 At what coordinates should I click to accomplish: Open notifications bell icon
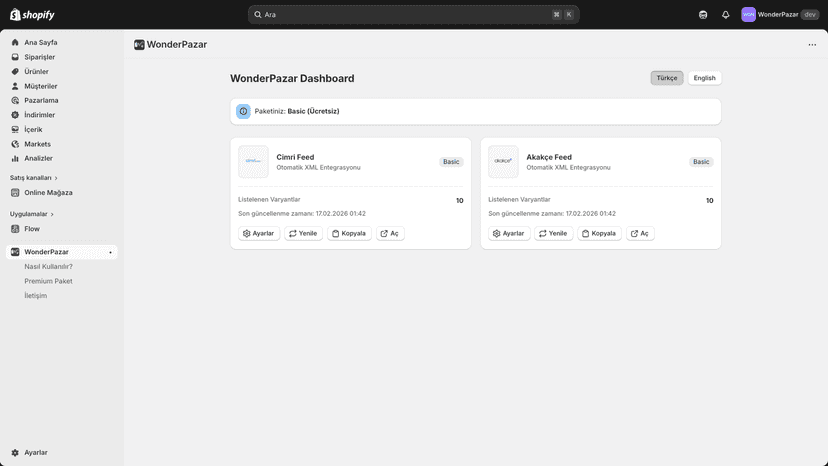pyautogui.click(x=726, y=15)
